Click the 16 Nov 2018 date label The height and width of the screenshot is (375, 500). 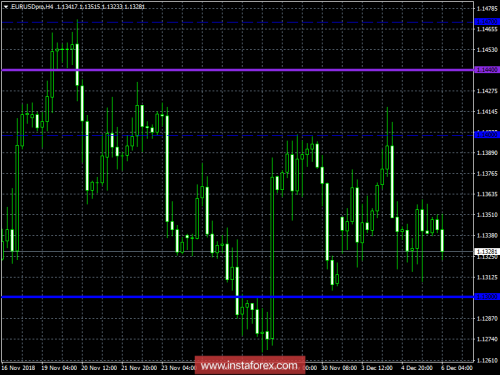click(18, 368)
